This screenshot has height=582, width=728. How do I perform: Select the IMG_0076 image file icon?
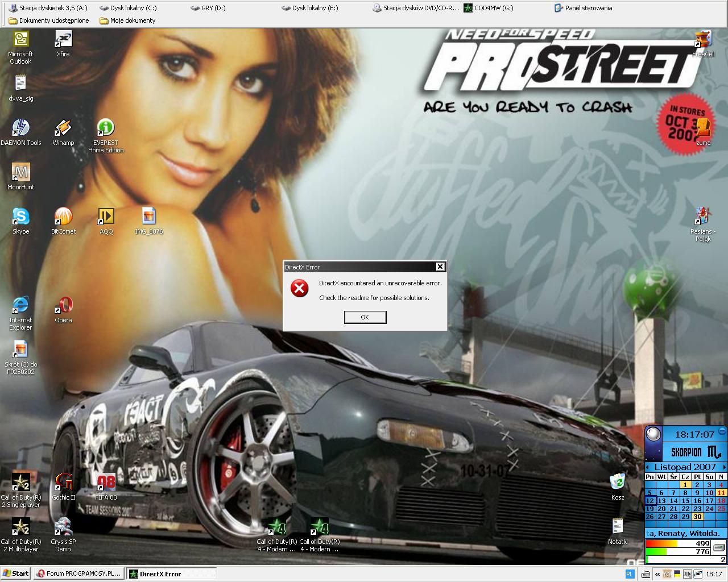coord(148,222)
